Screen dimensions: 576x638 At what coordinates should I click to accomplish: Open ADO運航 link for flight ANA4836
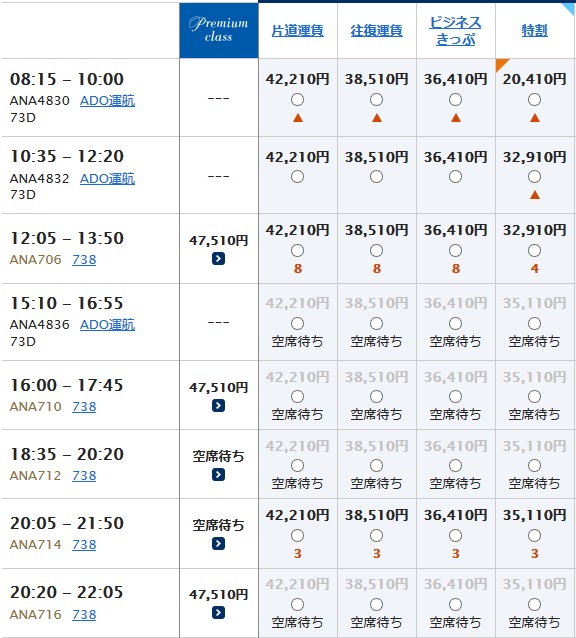tap(107, 325)
